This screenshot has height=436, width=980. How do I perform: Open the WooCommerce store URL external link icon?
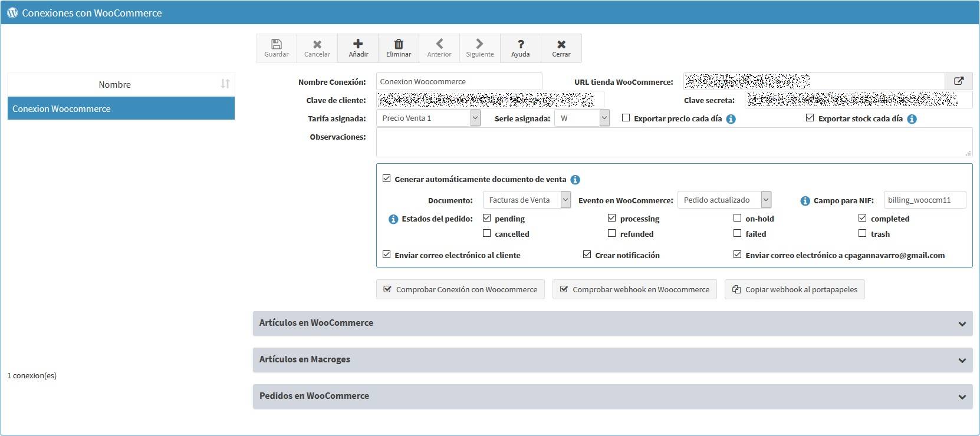pos(959,81)
